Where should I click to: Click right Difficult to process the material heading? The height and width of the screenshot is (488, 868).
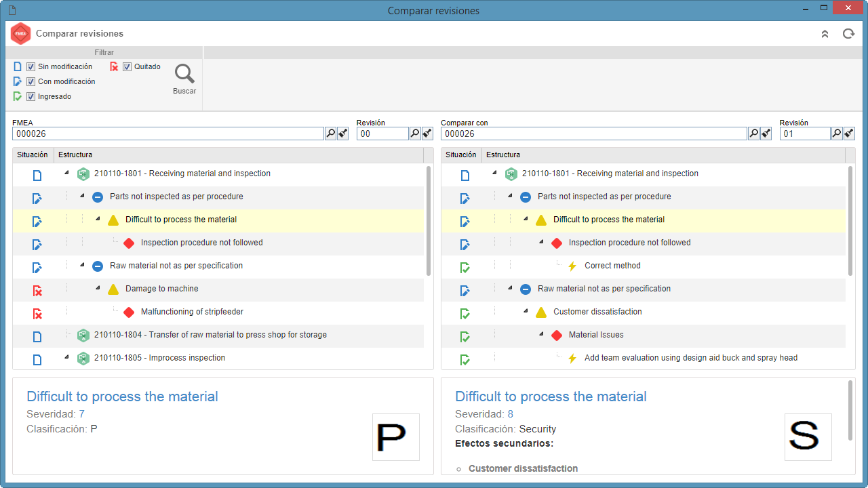click(551, 396)
